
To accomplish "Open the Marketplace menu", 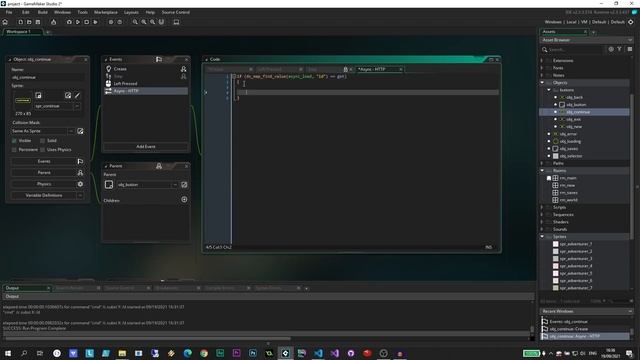I will tap(106, 12).
